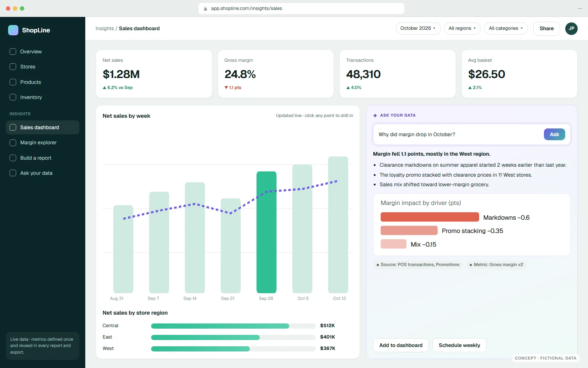Click the Oct 12 weekly bar
This screenshot has height=368, width=588.
point(338,225)
